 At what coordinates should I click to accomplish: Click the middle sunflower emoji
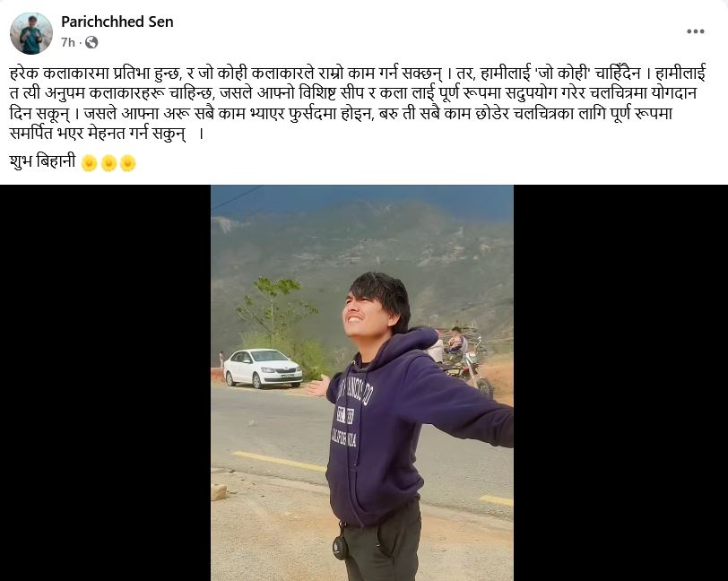108,163
